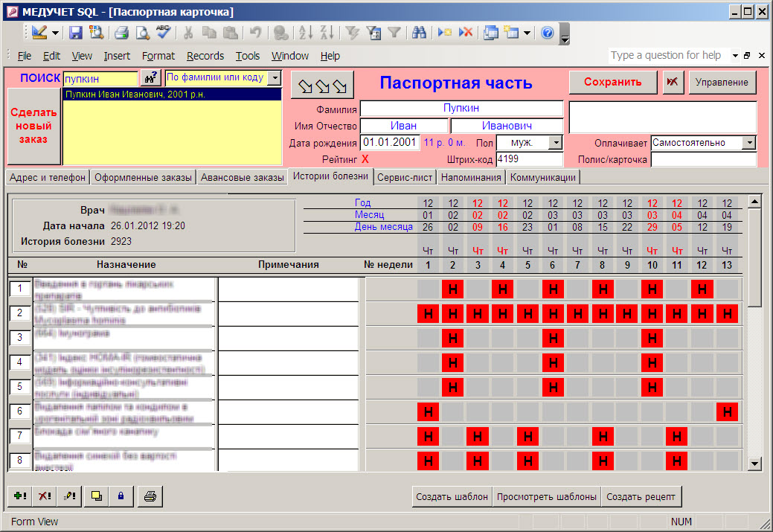Switch to Сервис-лист tab
773x532 pixels.
pyautogui.click(x=405, y=178)
